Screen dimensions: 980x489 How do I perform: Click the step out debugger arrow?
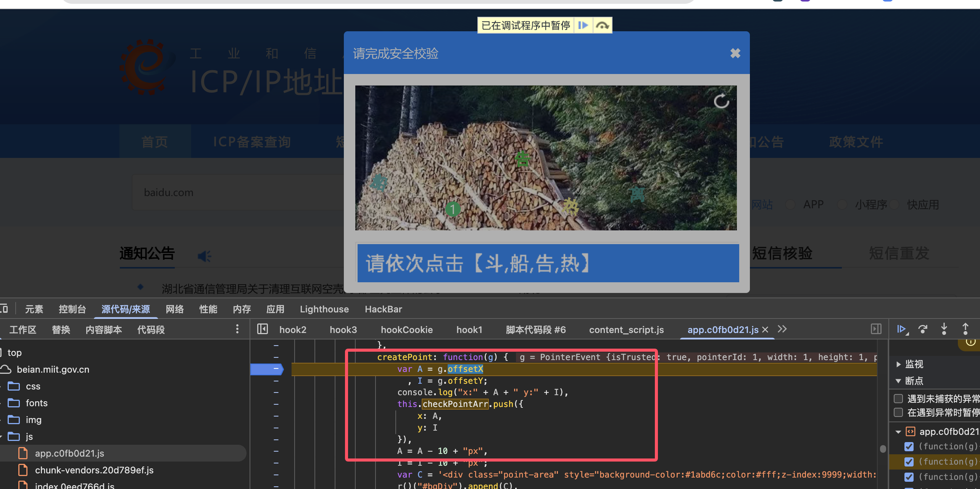click(965, 329)
